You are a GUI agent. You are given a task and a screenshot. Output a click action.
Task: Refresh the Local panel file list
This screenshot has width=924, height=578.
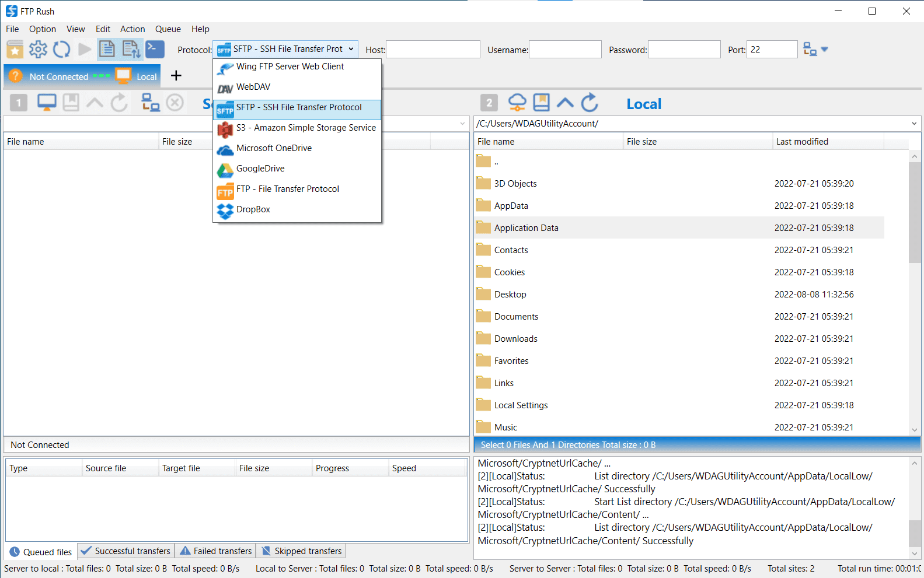click(x=590, y=103)
